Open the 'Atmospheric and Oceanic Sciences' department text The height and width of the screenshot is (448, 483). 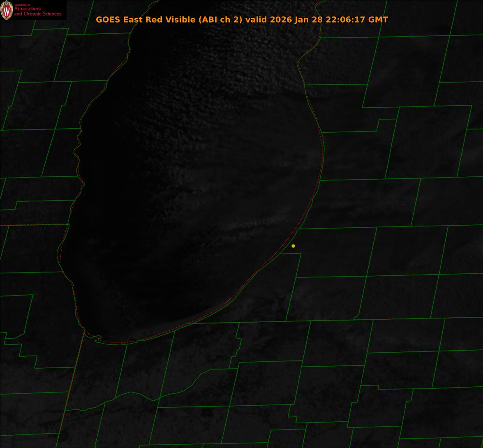(37, 12)
